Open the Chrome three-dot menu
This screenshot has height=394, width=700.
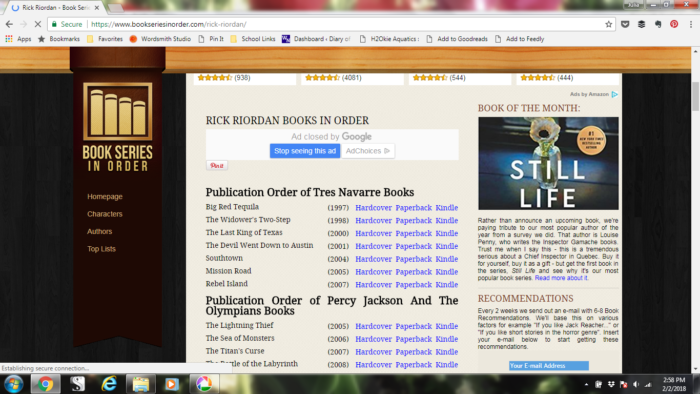tap(691, 24)
